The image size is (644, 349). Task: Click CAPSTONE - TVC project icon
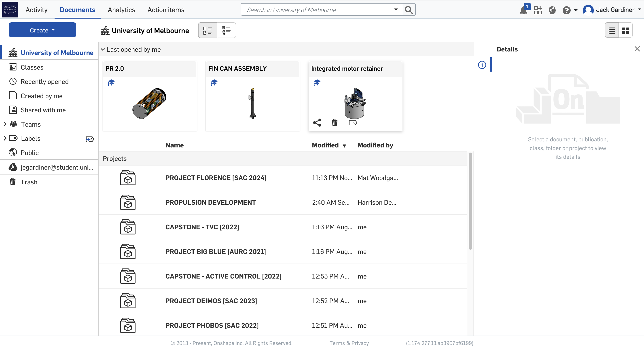click(128, 227)
